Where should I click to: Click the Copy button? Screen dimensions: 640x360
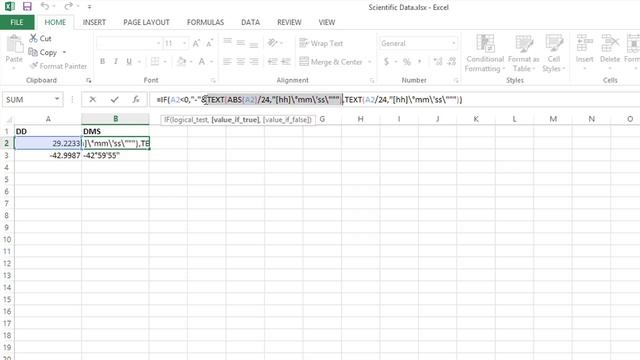[43, 52]
